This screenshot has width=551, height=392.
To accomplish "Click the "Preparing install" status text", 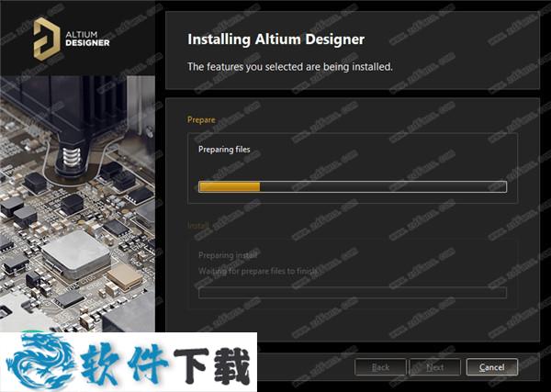I will click(x=228, y=255).
